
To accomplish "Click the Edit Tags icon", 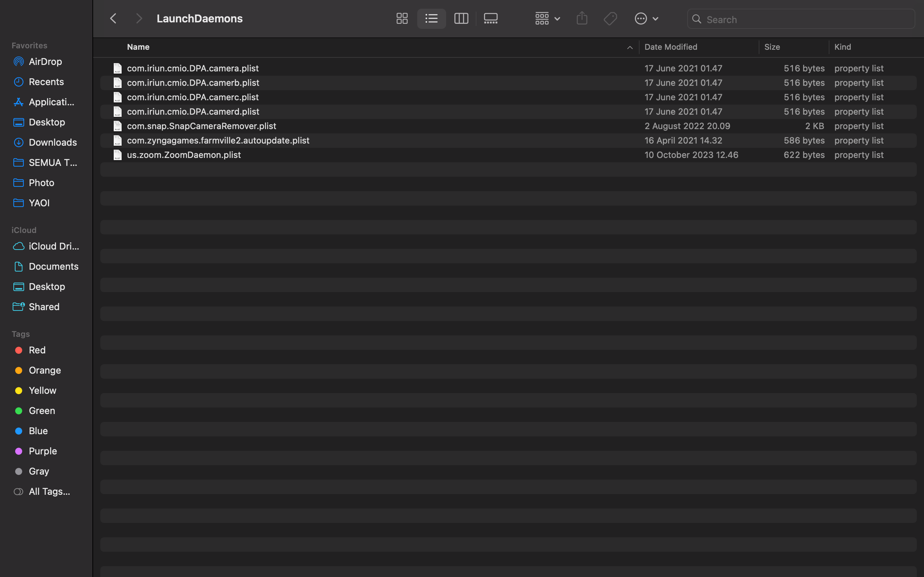I will point(610,19).
